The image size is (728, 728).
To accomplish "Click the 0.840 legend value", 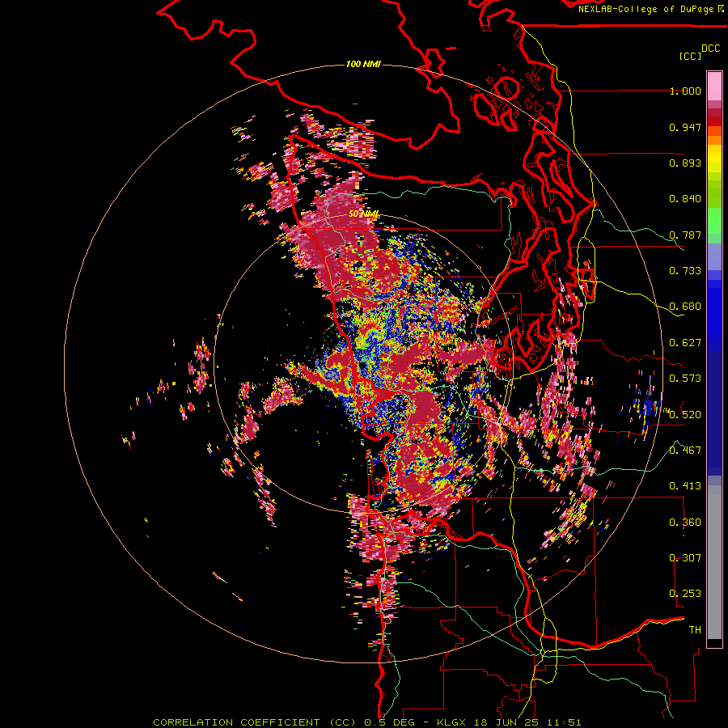I will 685,199.
